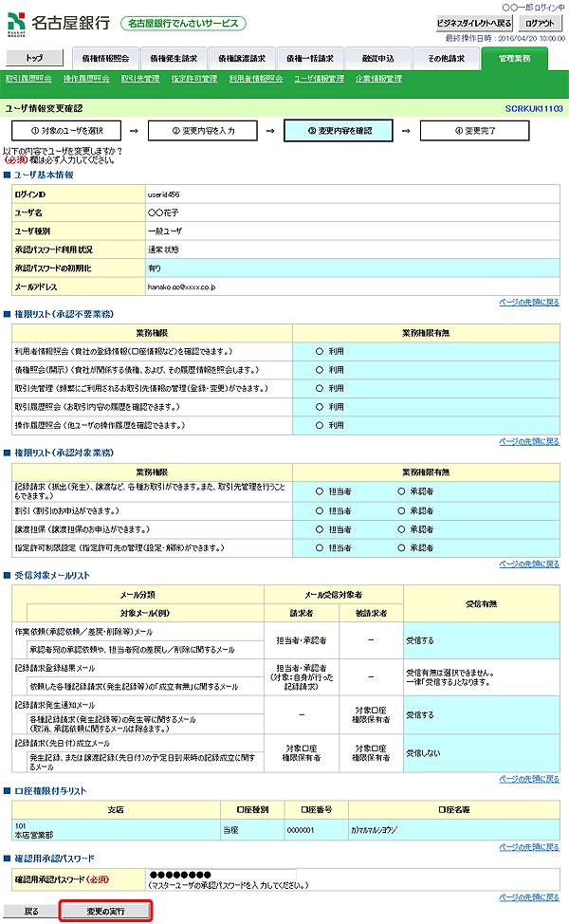Open 企業情報管理 submenu link

378,79
